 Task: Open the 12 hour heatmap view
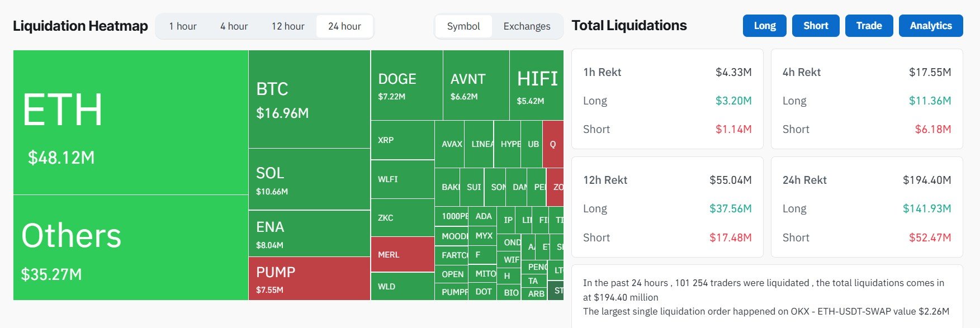coord(288,26)
